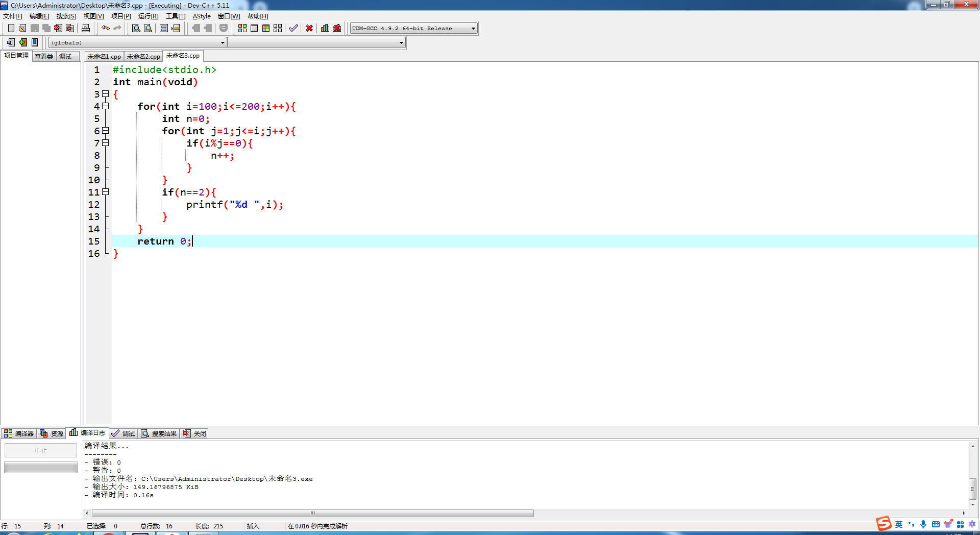Click the Goto Function icon in the toolbar
The width and height of the screenshot is (980, 535).
[x=164, y=28]
